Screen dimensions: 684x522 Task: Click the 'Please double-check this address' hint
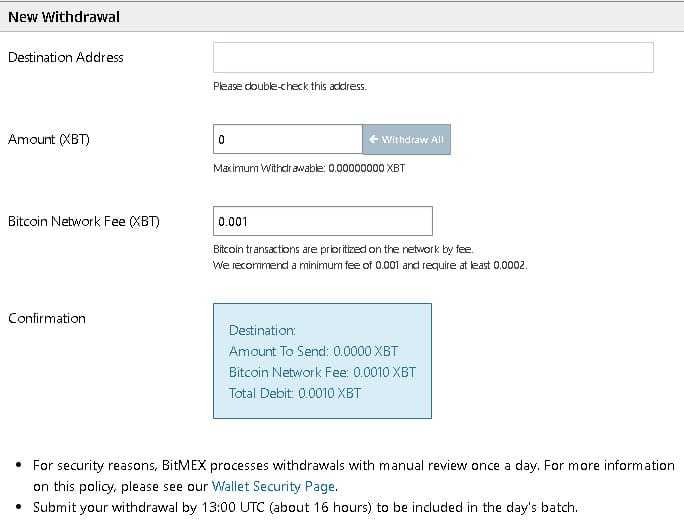coord(290,86)
